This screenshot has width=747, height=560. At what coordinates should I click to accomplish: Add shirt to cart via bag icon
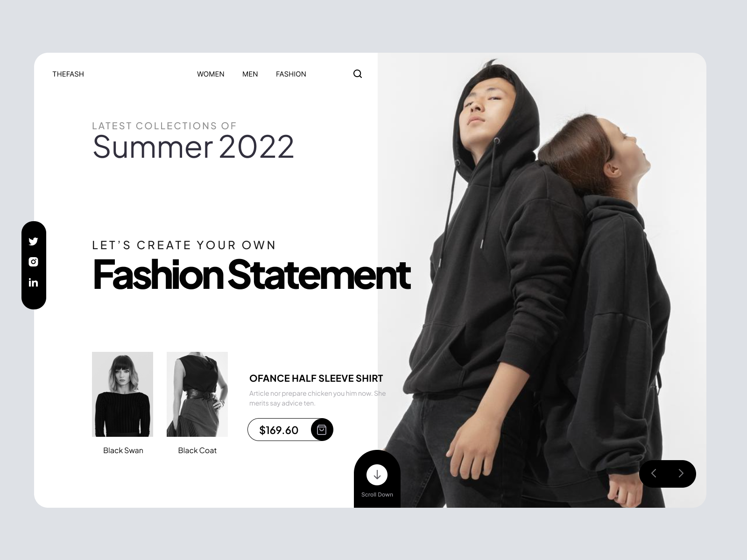322,430
